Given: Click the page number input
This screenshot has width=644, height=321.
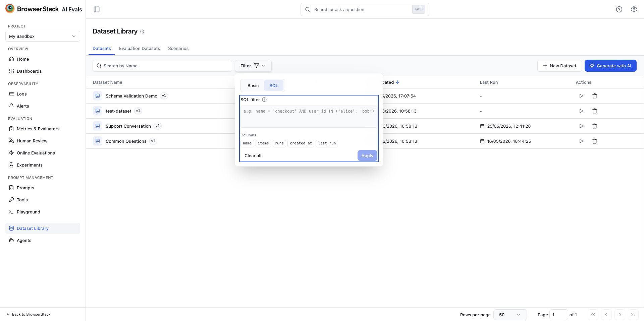Looking at the screenshot, I should 558,315.
